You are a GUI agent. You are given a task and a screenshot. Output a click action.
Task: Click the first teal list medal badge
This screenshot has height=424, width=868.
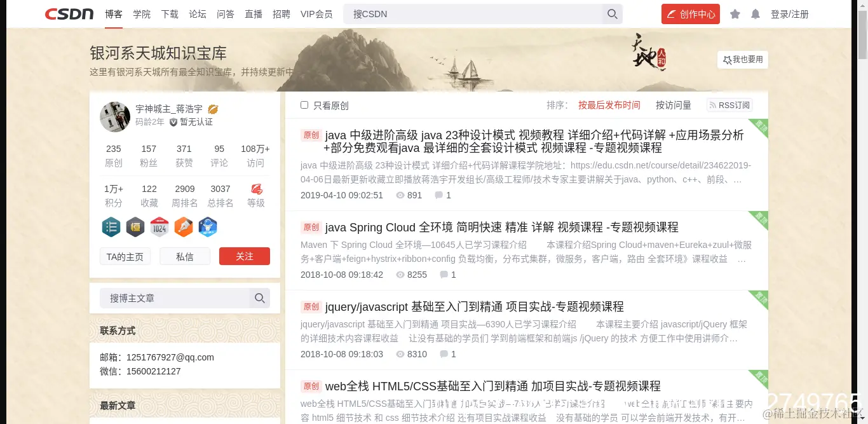pyautogui.click(x=111, y=227)
